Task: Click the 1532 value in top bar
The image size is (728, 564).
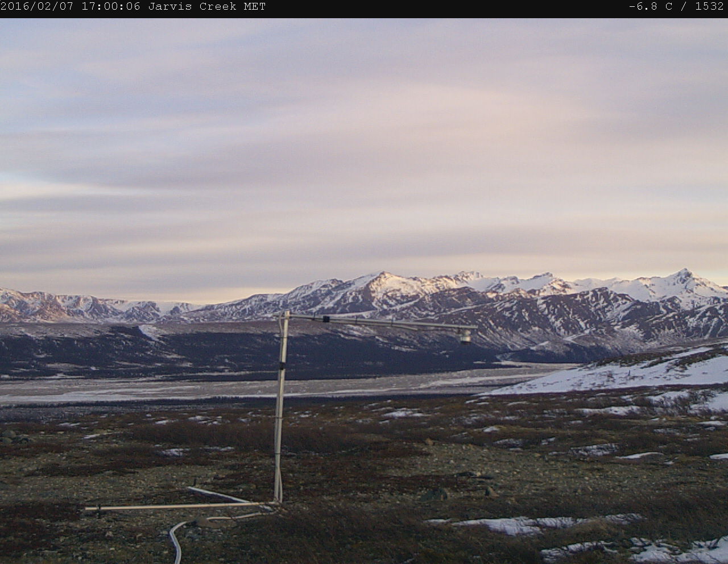Action: click(x=709, y=7)
